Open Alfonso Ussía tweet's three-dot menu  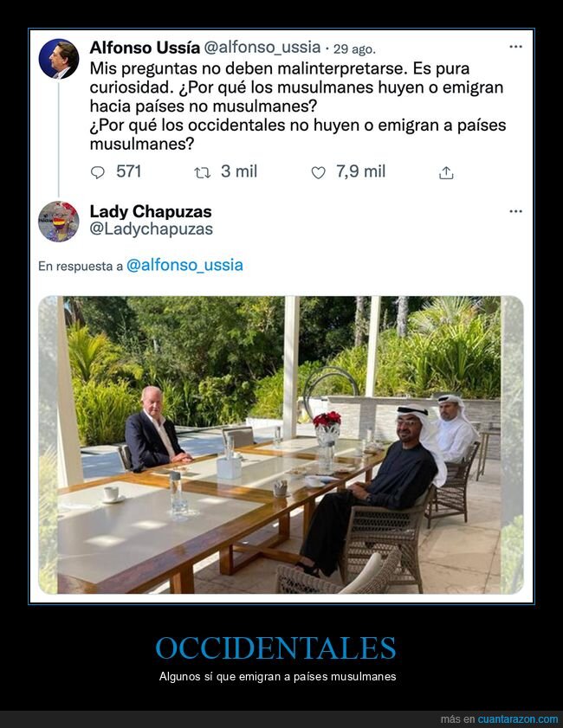pos(515,47)
